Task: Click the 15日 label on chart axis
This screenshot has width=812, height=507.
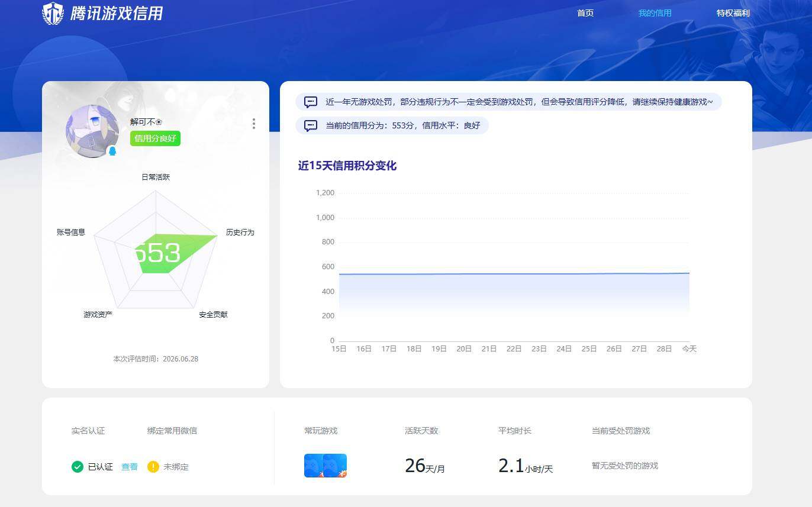Action: pos(339,349)
